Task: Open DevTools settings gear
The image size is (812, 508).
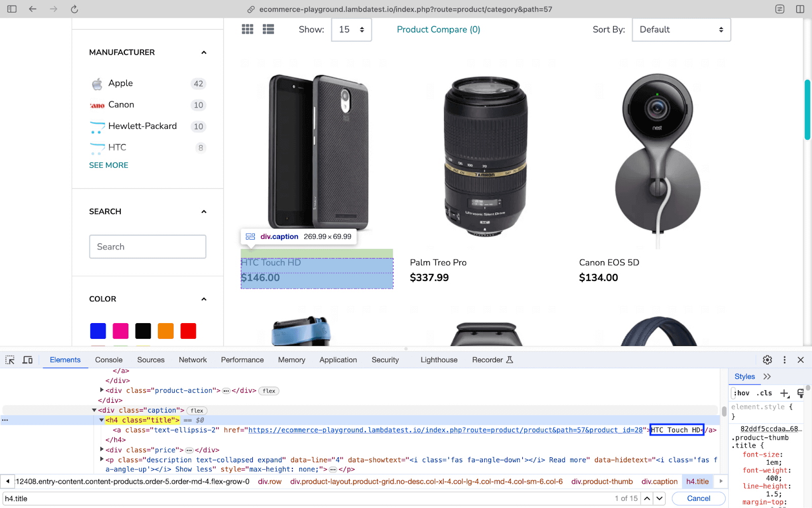Action: 767,360
